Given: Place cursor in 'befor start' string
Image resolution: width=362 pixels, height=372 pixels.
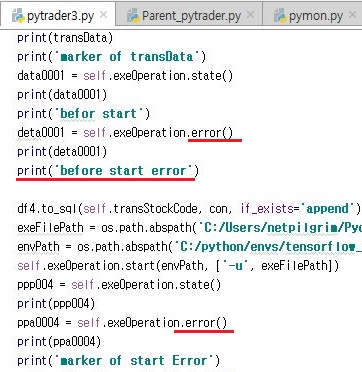Looking at the screenshot, I should (99, 114).
